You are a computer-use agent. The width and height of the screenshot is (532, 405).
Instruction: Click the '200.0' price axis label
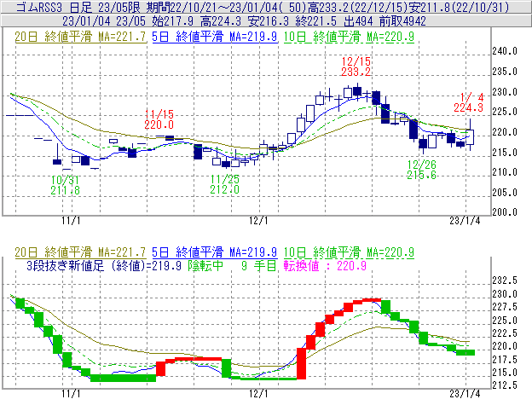click(x=505, y=212)
